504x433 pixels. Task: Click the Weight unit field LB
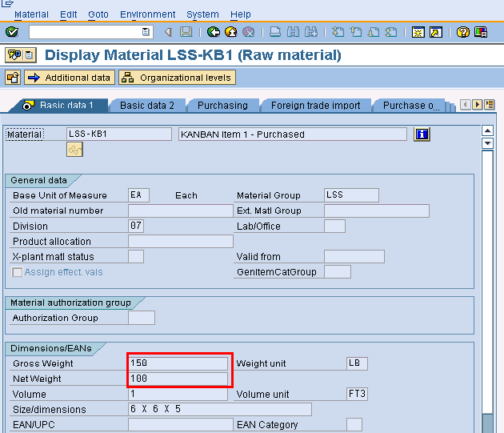[357, 363]
